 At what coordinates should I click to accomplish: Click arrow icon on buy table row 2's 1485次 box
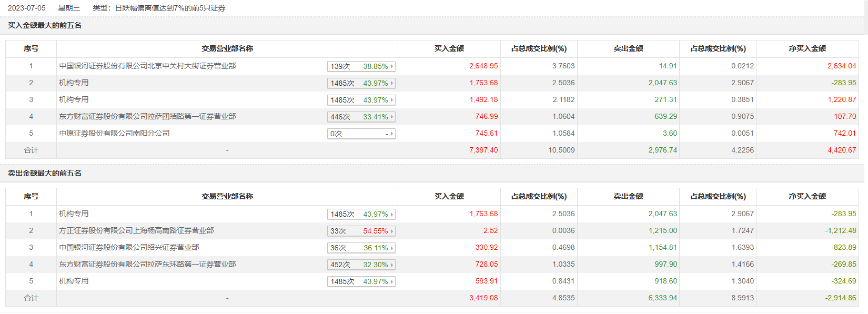click(x=392, y=83)
